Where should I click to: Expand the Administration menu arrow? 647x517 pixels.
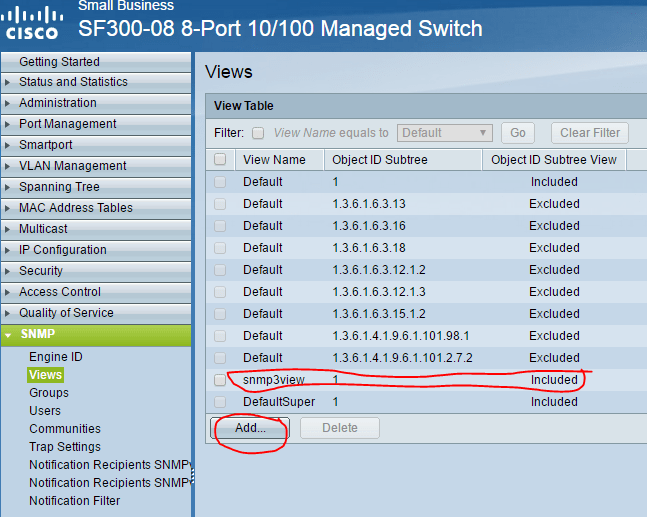click(7, 103)
